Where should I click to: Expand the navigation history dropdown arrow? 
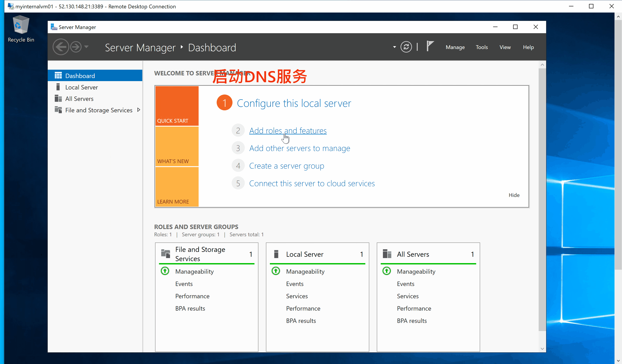coord(86,47)
